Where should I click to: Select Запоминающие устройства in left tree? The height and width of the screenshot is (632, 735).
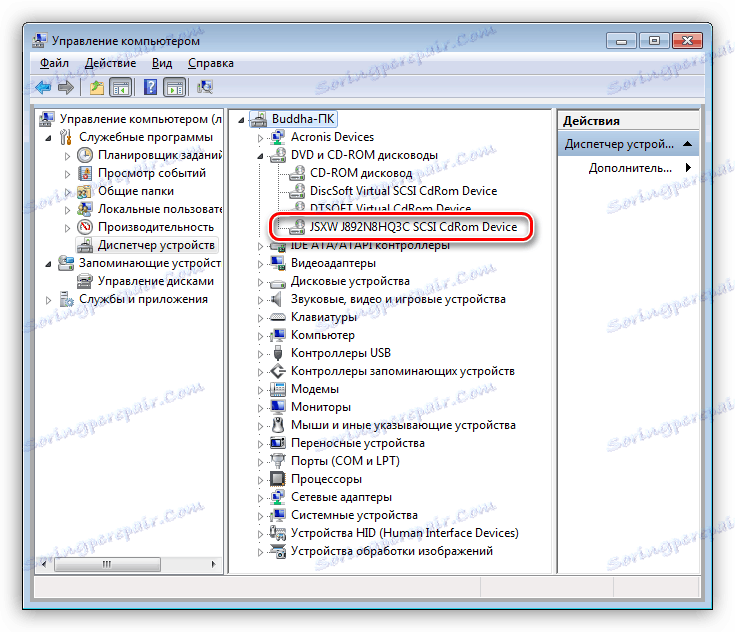150,263
